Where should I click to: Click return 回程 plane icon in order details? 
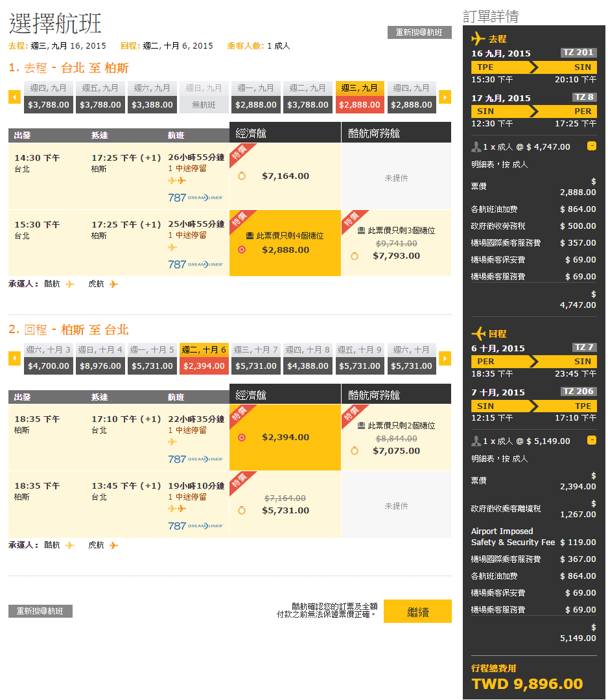pos(478,333)
